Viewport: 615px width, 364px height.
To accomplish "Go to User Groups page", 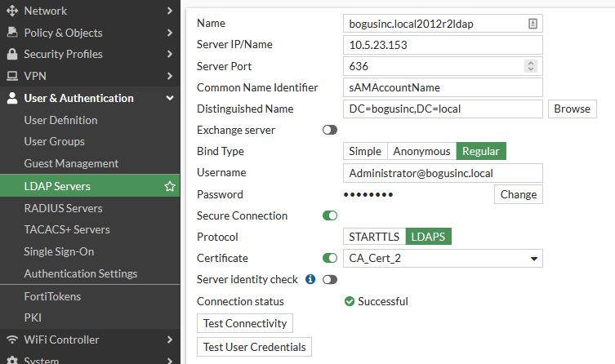I will (54, 141).
